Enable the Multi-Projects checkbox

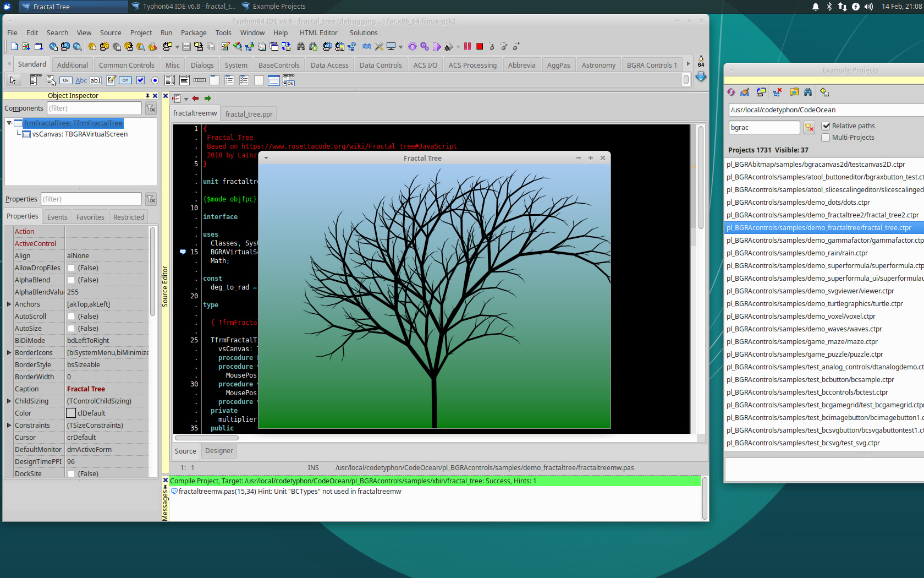[826, 138]
